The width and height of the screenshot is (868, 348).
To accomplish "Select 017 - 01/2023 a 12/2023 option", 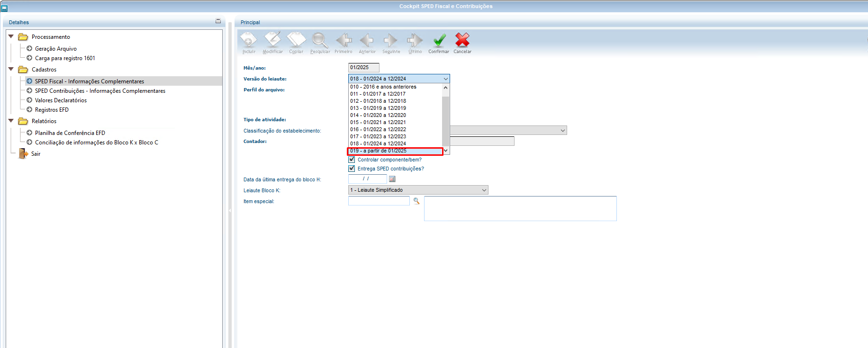I will (x=395, y=136).
